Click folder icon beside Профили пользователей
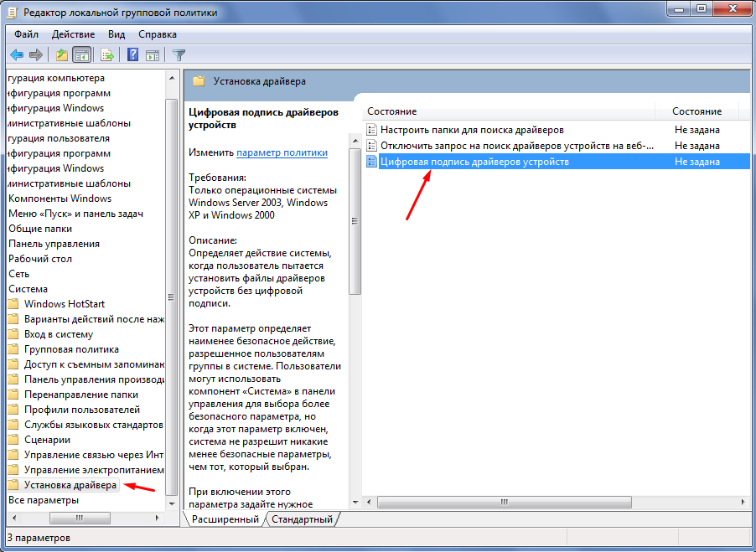 (13, 410)
